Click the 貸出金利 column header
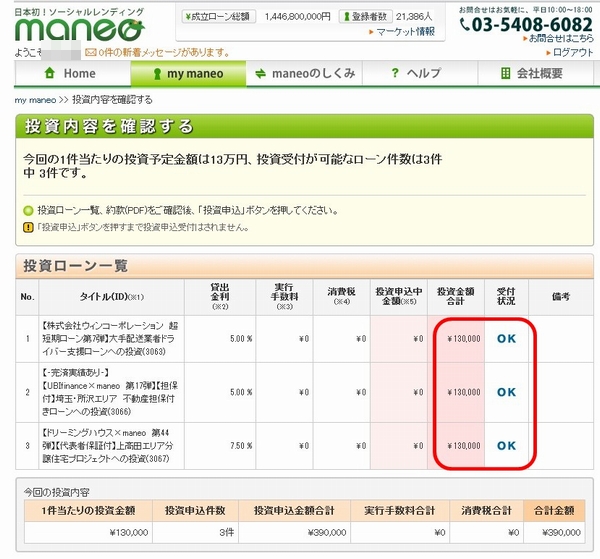The height and width of the screenshot is (559, 600). [220, 297]
